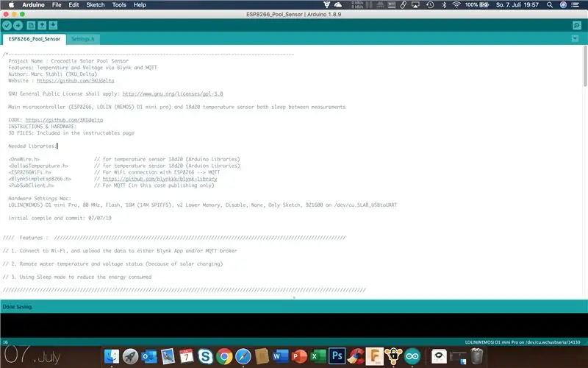The image size is (588, 368).
Task: Open Finder from the dock
Action: click(x=112, y=356)
